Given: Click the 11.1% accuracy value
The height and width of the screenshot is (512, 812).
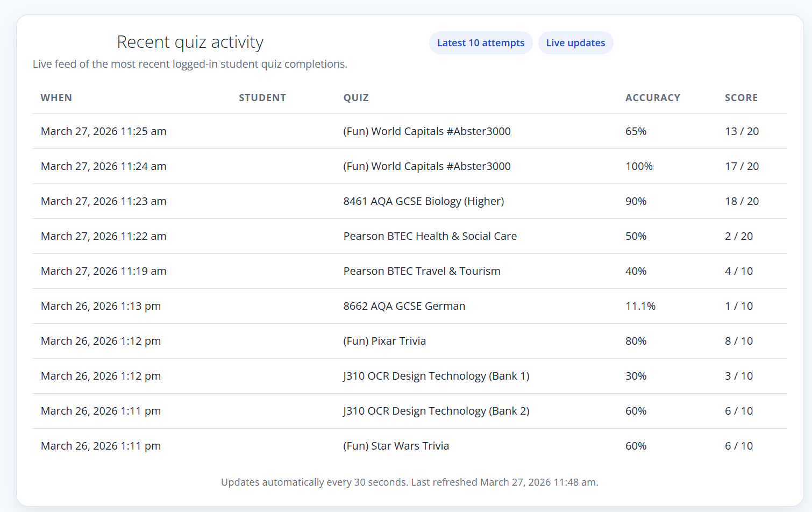Looking at the screenshot, I should click(x=640, y=306).
